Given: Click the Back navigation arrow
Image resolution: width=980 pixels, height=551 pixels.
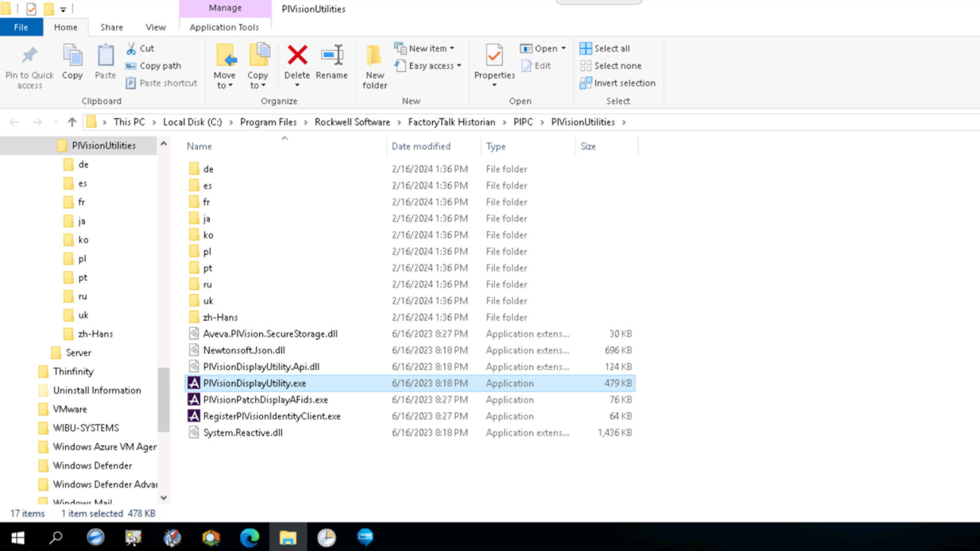Looking at the screenshot, I should point(15,122).
